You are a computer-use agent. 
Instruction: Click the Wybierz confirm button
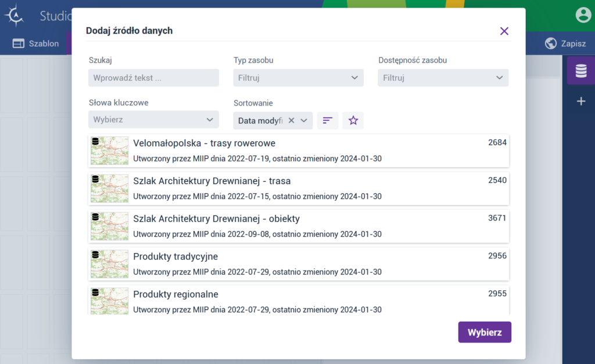[x=485, y=332]
